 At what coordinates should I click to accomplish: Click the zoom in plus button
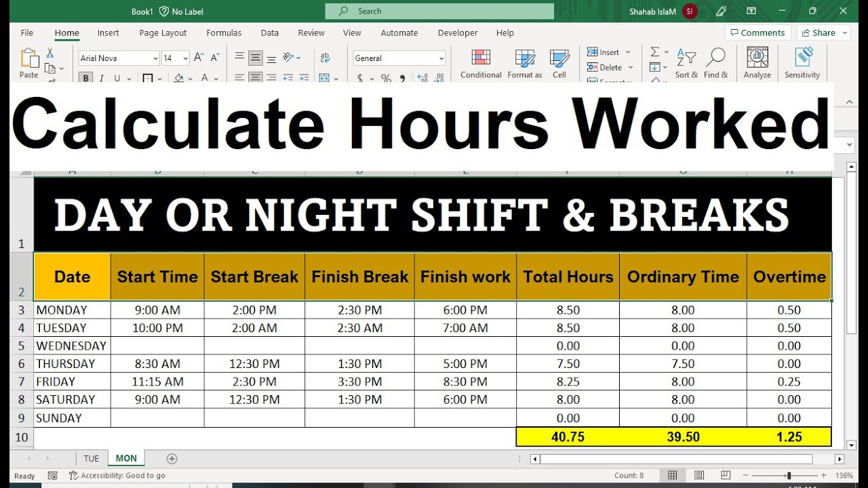point(824,476)
